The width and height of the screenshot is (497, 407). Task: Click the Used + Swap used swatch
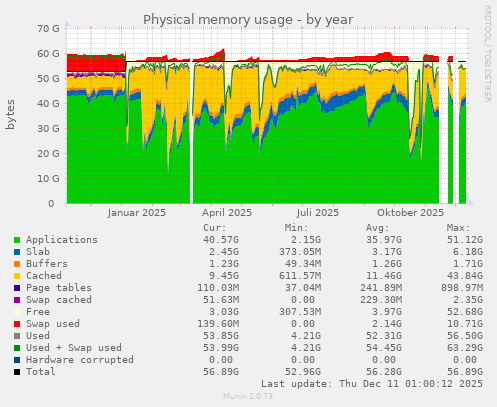[17, 348]
